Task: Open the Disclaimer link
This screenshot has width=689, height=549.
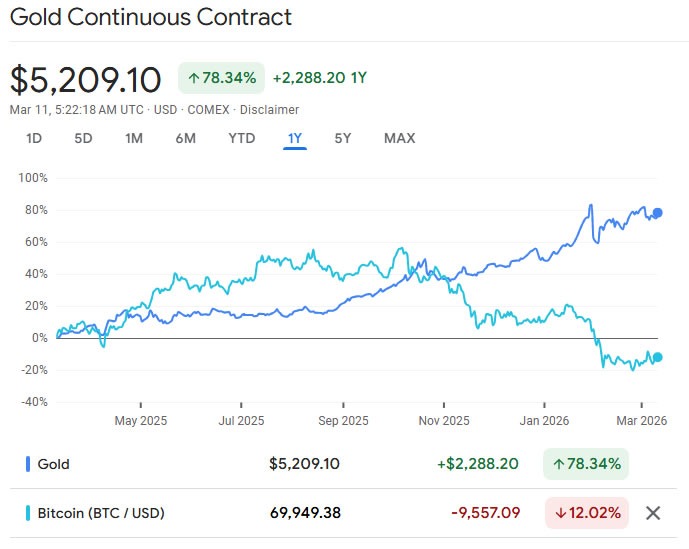Action: coord(269,110)
